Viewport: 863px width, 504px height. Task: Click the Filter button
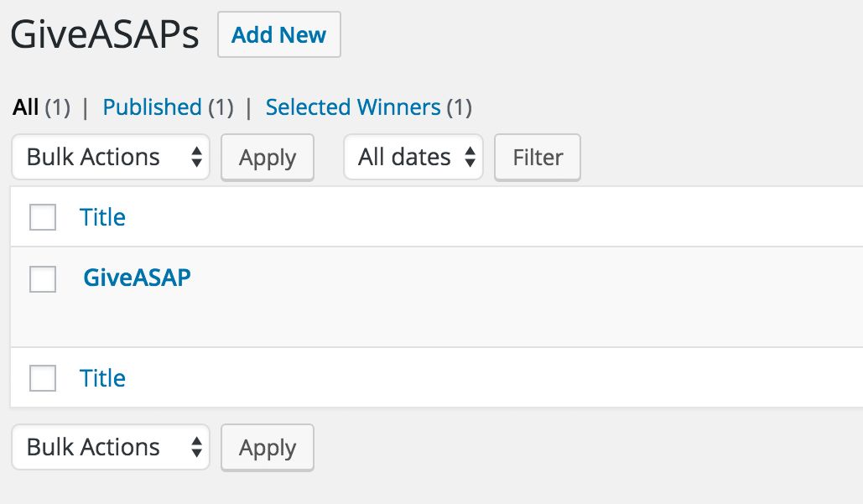pos(537,157)
